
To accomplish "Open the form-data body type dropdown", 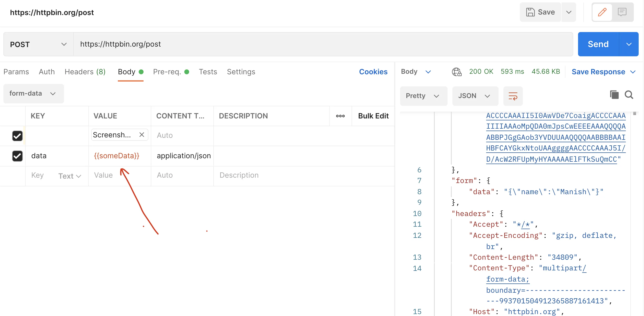I will point(33,94).
